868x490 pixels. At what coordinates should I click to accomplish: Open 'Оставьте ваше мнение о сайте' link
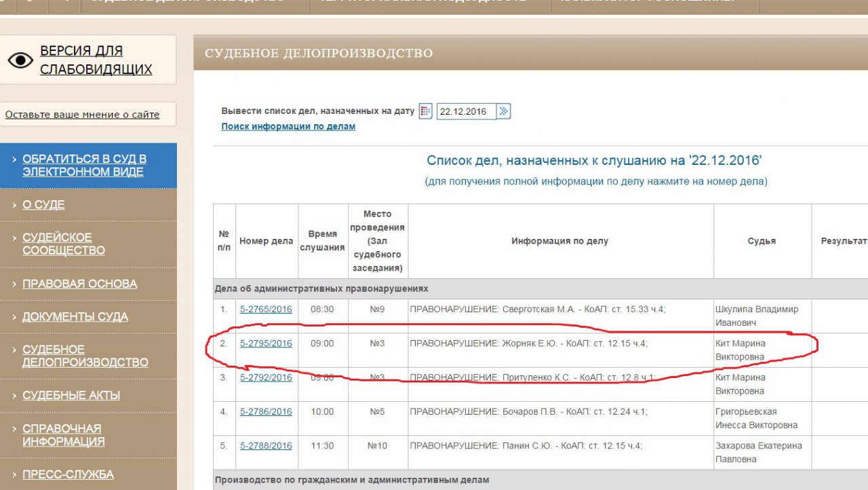pos(82,115)
